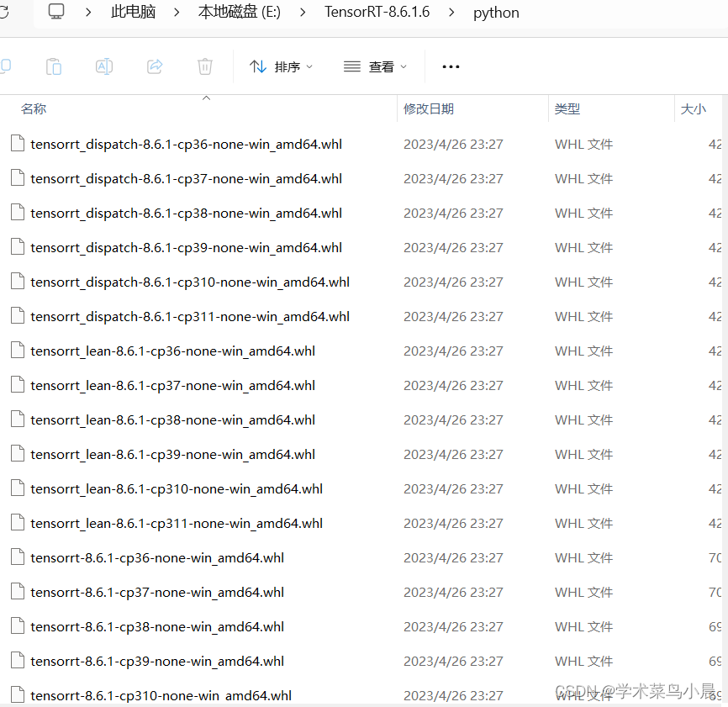Select tensorrt-8.6.1-cp38-none-win_amd64.whl file name

pyautogui.click(x=157, y=626)
